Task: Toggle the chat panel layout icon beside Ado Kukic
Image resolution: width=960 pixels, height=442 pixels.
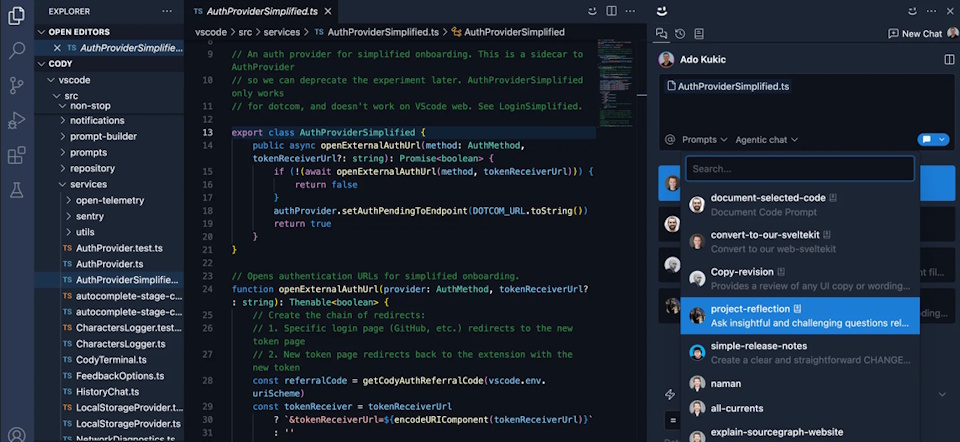Action: pos(949,59)
